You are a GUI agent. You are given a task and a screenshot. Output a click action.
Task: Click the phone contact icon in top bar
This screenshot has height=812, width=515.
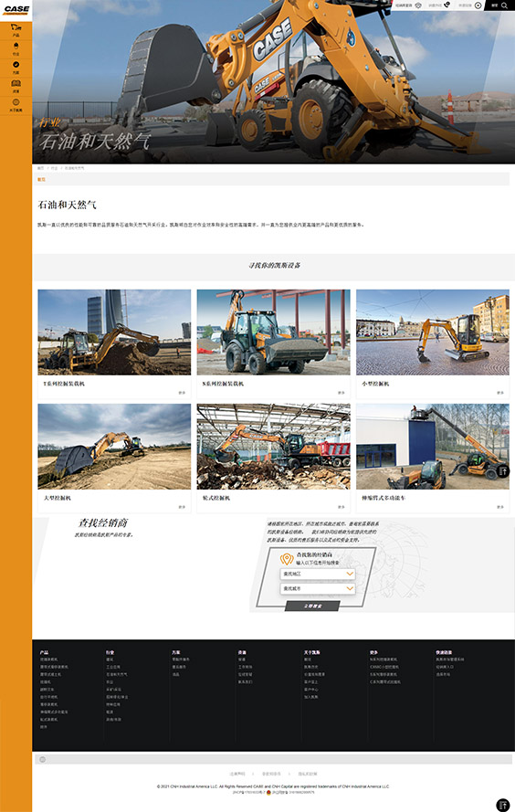tap(447, 5)
